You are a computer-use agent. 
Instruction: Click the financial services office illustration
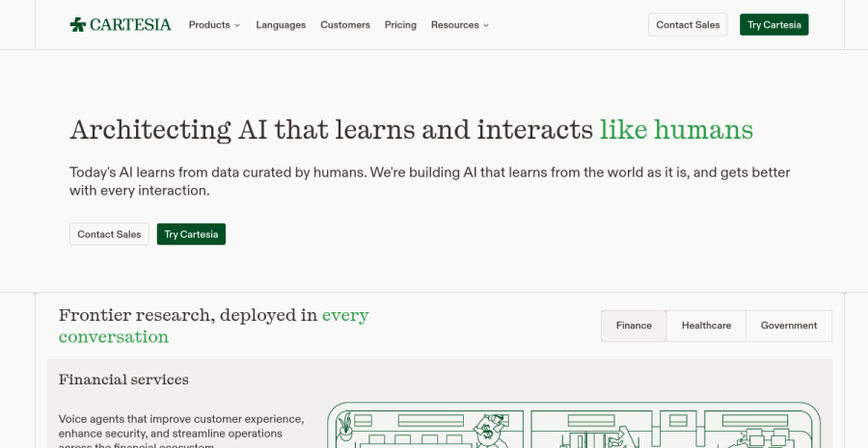click(574, 425)
